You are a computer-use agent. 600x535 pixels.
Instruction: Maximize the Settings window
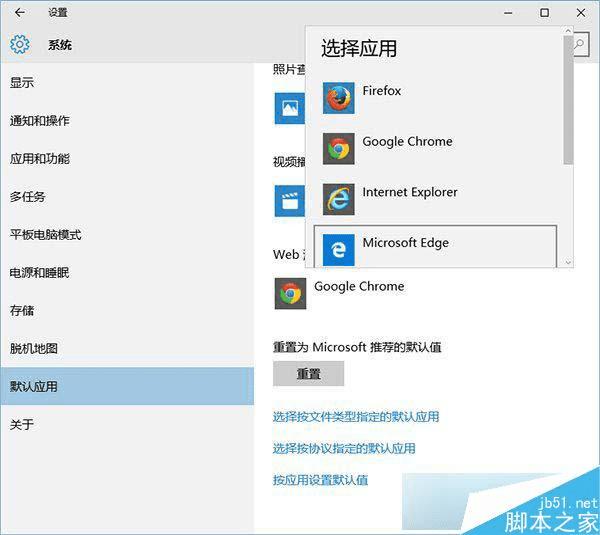pos(544,13)
